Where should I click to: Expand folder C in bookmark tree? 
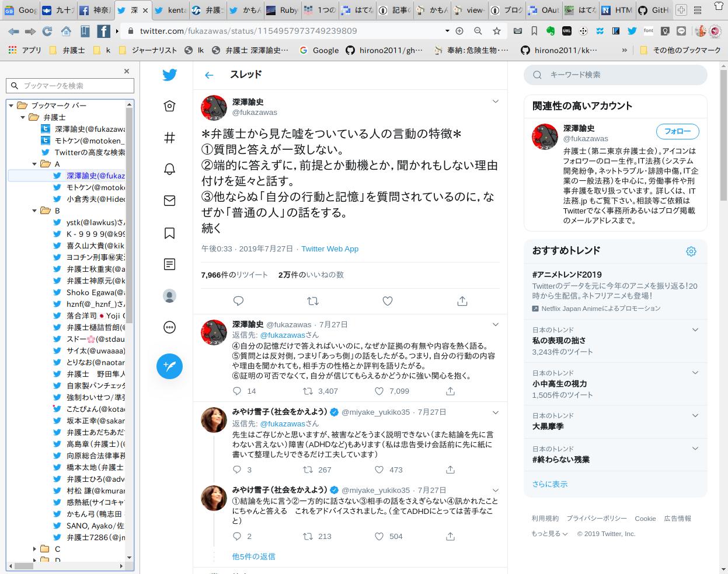click(x=34, y=549)
